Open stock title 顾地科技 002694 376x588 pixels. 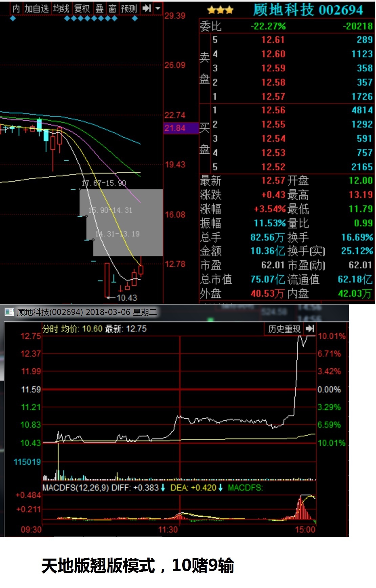pyautogui.click(x=308, y=10)
